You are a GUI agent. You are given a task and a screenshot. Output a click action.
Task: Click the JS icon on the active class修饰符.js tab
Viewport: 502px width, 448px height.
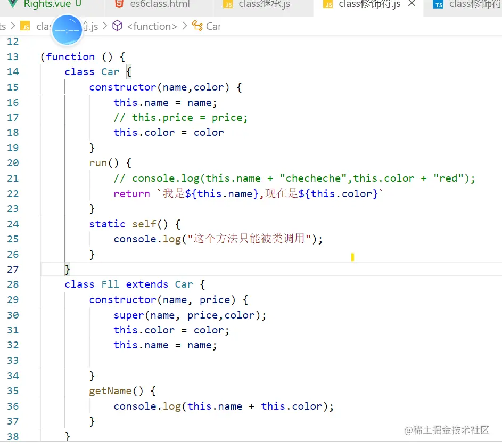pos(330,4)
